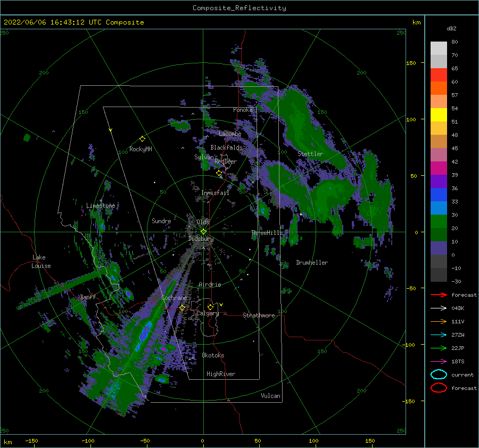The height and width of the screenshot is (448, 479).
Task: Click the Calgary city label
Action: coord(208,313)
